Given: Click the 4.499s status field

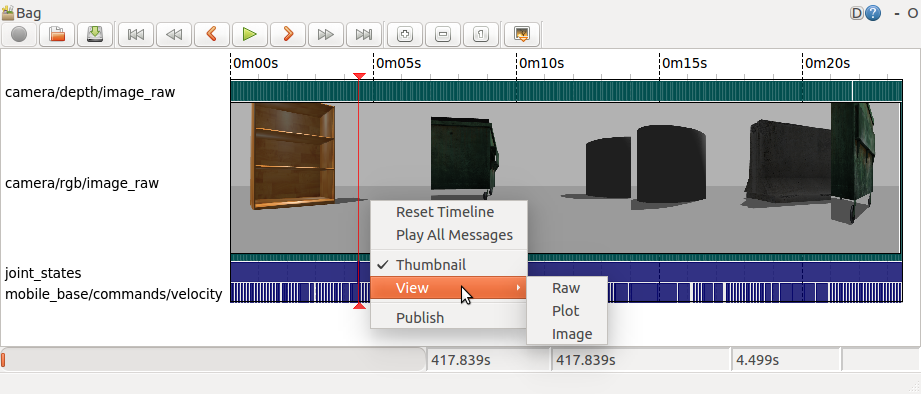Looking at the screenshot, I should coord(786,359).
